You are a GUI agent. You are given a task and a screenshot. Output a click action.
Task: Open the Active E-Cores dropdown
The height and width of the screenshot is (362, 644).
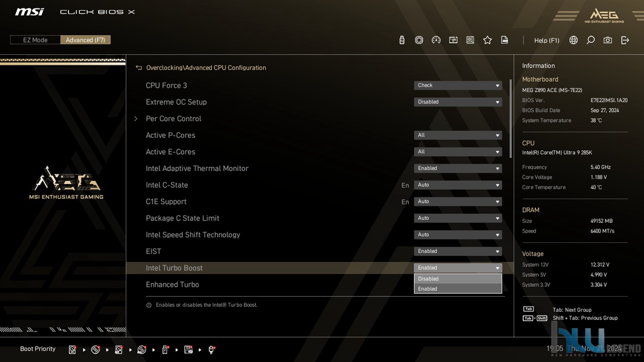(458, 152)
